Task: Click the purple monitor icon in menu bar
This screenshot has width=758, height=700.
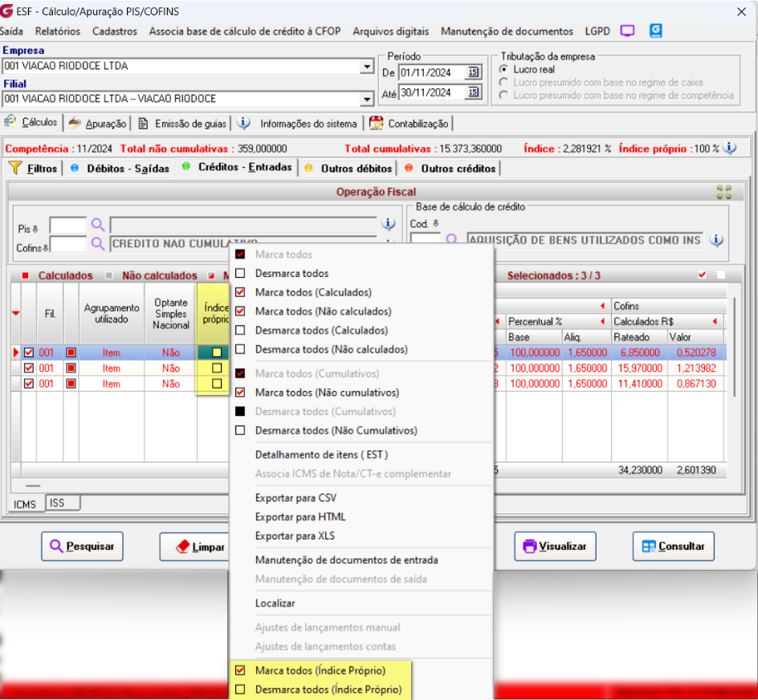Action: (x=627, y=31)
